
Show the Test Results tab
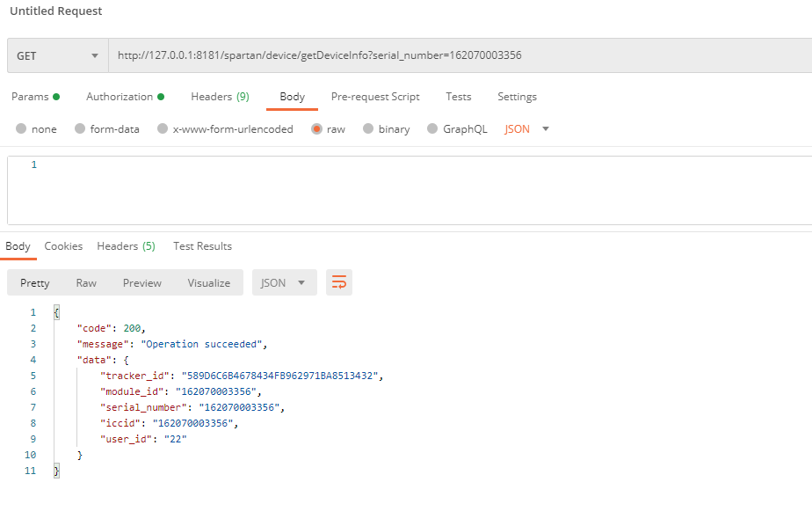tap(202, 246)
